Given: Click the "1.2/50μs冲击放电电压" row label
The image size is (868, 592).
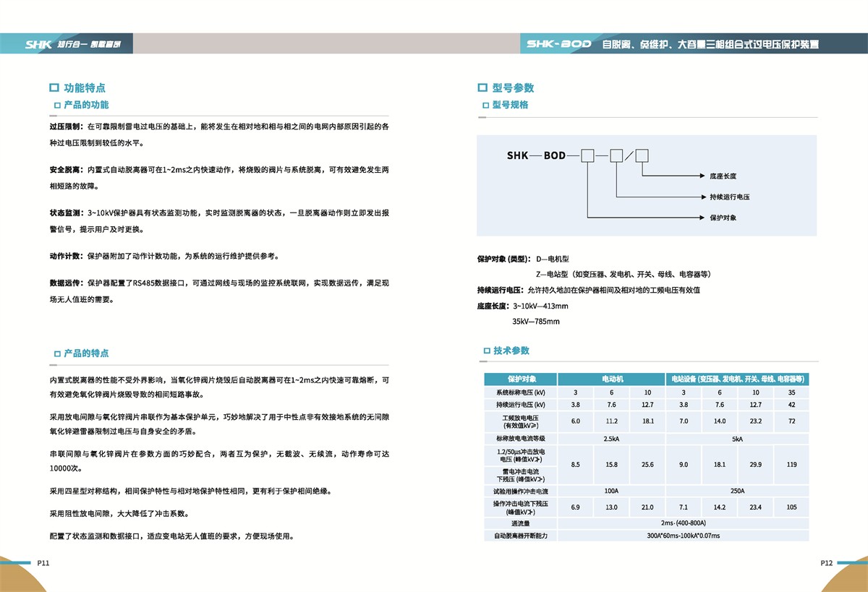Looking at the screenshot, I should pos(521,455).
